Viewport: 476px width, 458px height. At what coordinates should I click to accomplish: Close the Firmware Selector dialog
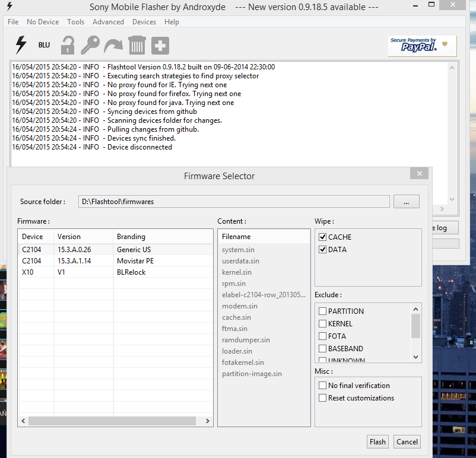(419, 173)
